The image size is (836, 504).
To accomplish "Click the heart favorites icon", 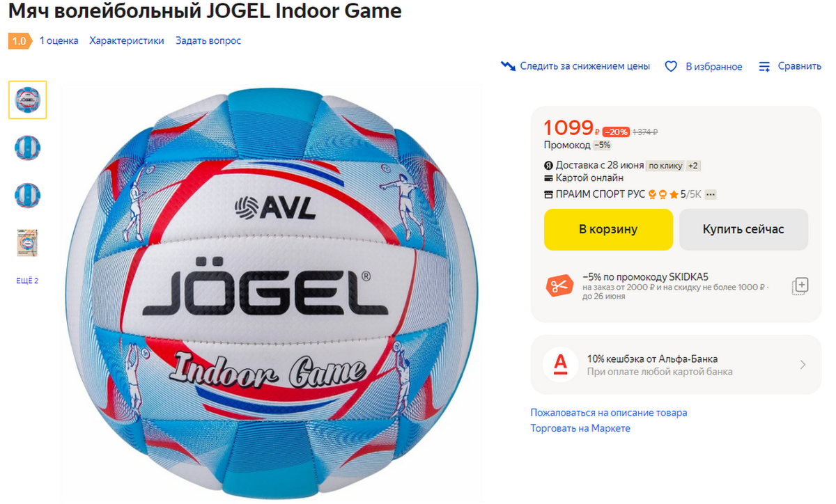I will tap(671, 66).
